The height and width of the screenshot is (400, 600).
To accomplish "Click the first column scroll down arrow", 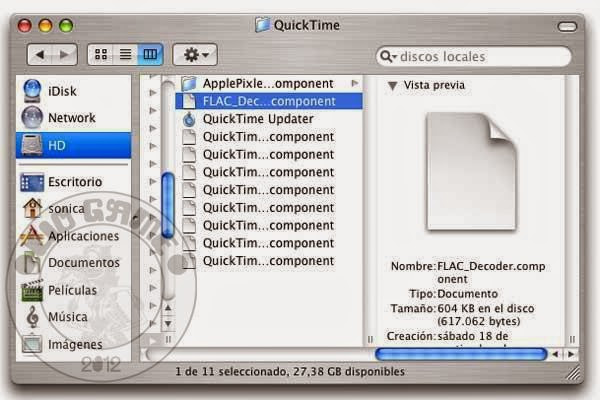I will 168,324.
